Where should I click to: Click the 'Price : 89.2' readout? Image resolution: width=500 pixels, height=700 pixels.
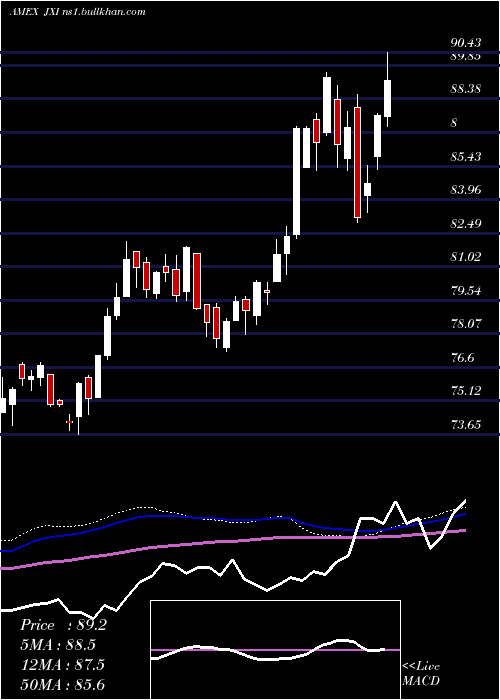click(63, 625)
